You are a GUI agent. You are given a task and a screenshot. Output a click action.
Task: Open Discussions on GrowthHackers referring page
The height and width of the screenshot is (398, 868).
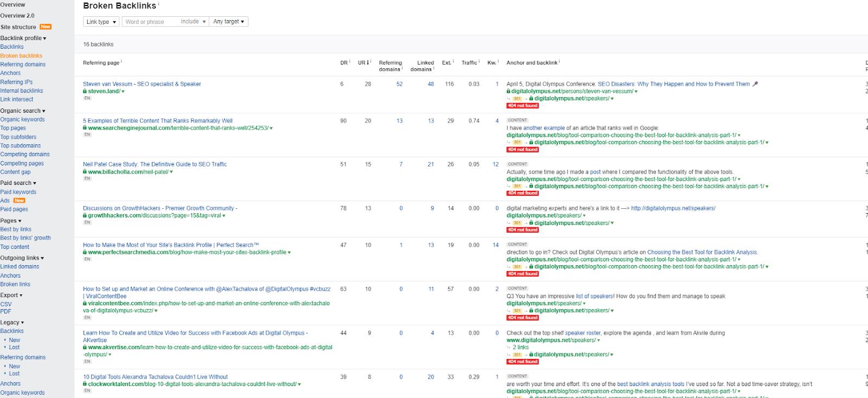click(160, 208)
